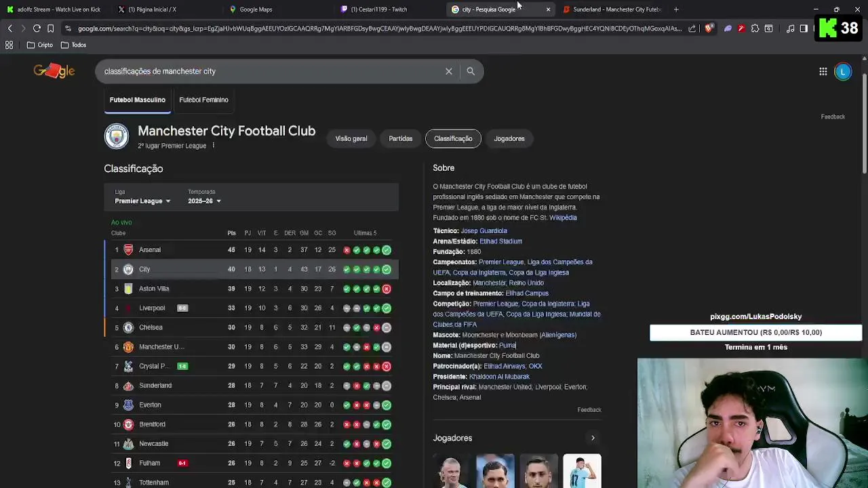Click the media control music-note icon
The width and height of the screenshot is (868, 488).
click(791, 28)
